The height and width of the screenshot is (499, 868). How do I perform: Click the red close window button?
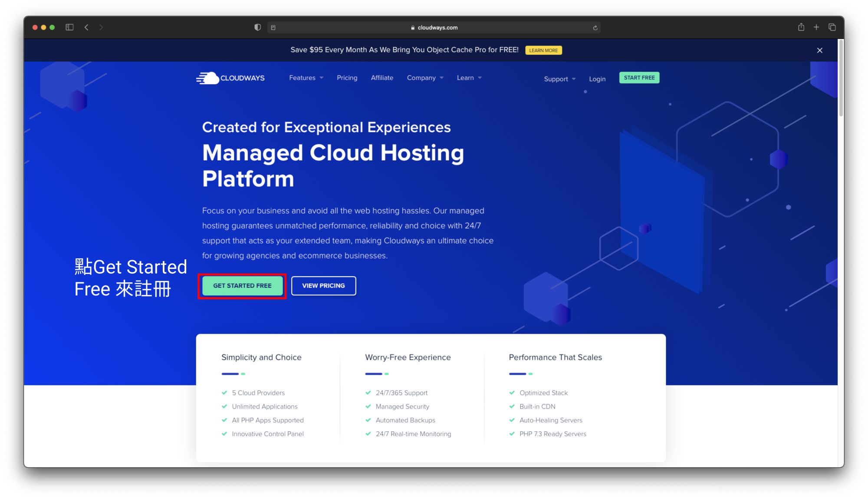[35, 27]
